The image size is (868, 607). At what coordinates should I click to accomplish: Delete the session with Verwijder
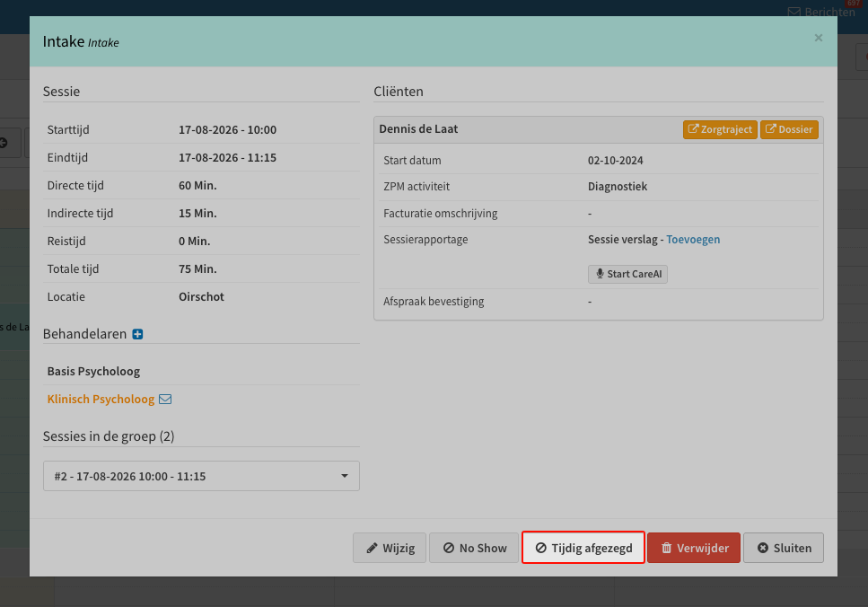pos(694,548)
